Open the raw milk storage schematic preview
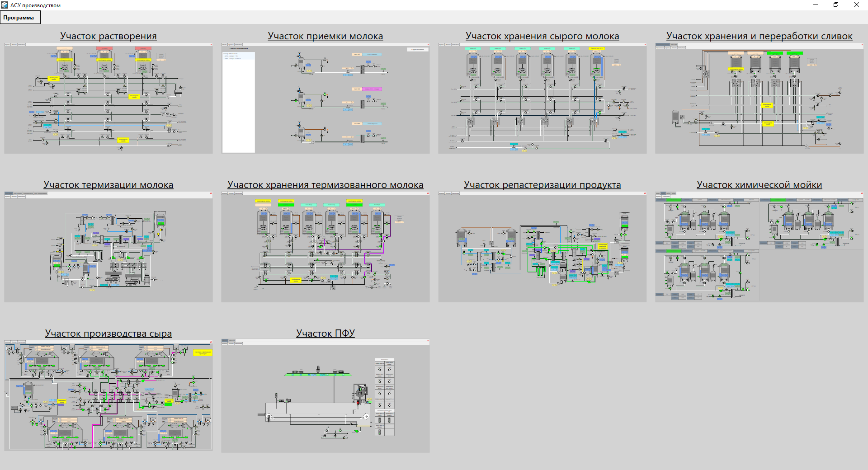The width and height of the screenshot is (868, 470). pyautogui.click(x=542, y=99)
